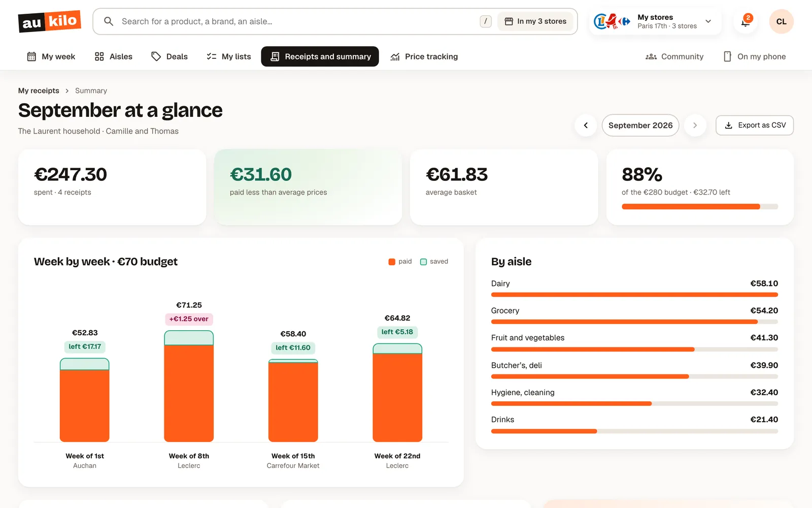This screenshot has height=508, width=812.
Task: Open Price tracking tab
Action: point(424,56)
